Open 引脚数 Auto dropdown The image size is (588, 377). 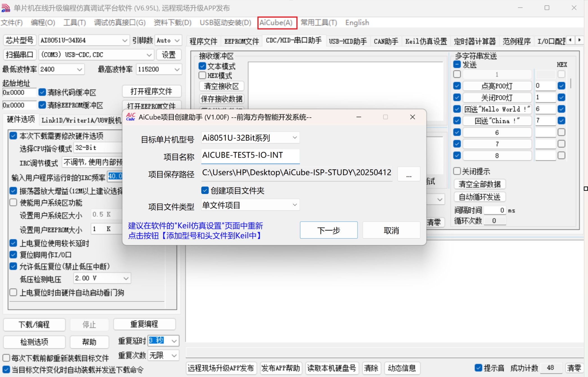(168, 40)
